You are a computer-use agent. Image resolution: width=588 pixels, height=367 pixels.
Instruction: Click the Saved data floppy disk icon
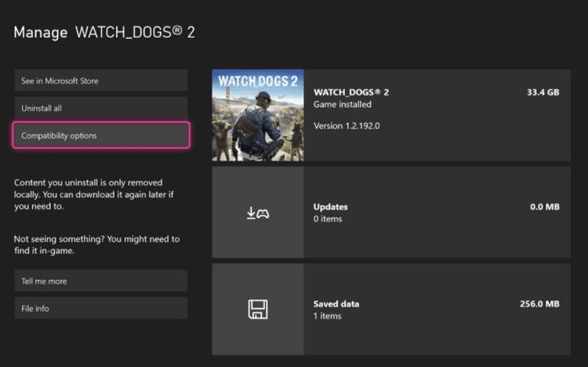[258, 309]
